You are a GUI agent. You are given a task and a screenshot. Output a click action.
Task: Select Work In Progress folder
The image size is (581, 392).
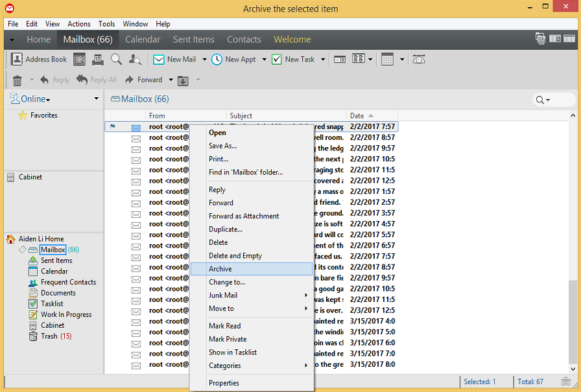point(65,315)
